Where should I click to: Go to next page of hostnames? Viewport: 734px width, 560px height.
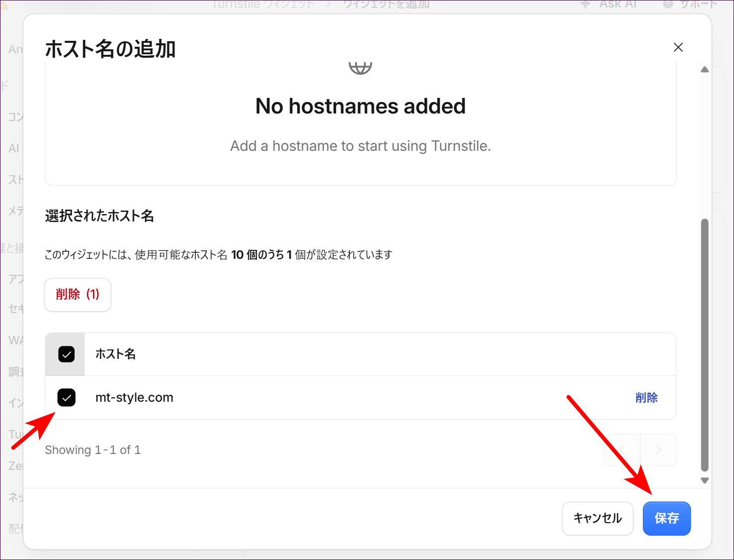click(x=658, y=450)
